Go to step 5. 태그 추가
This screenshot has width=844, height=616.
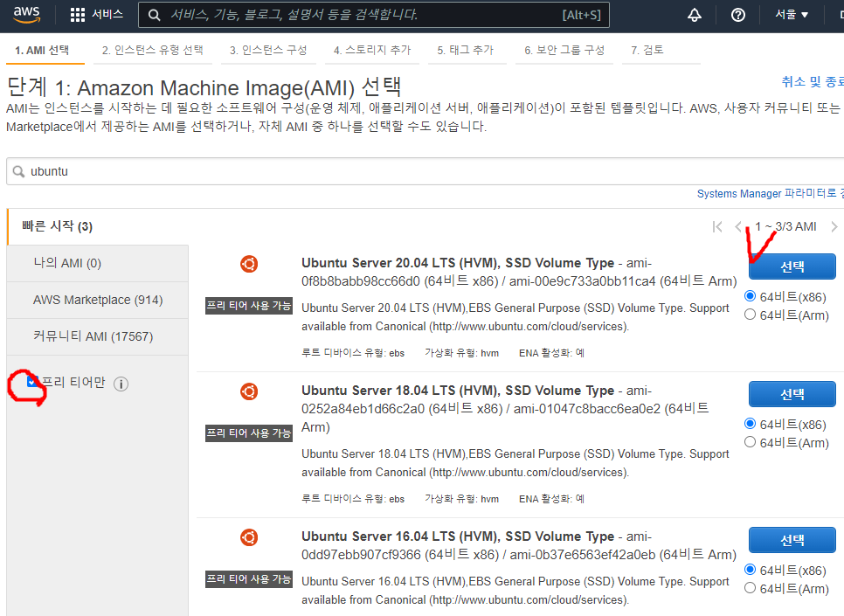coord(466,50)
